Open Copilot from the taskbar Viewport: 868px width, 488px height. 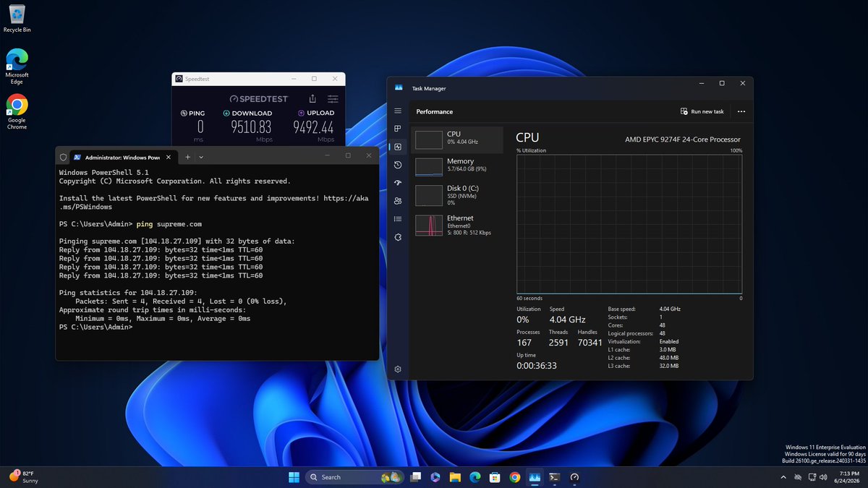point(435,477)
